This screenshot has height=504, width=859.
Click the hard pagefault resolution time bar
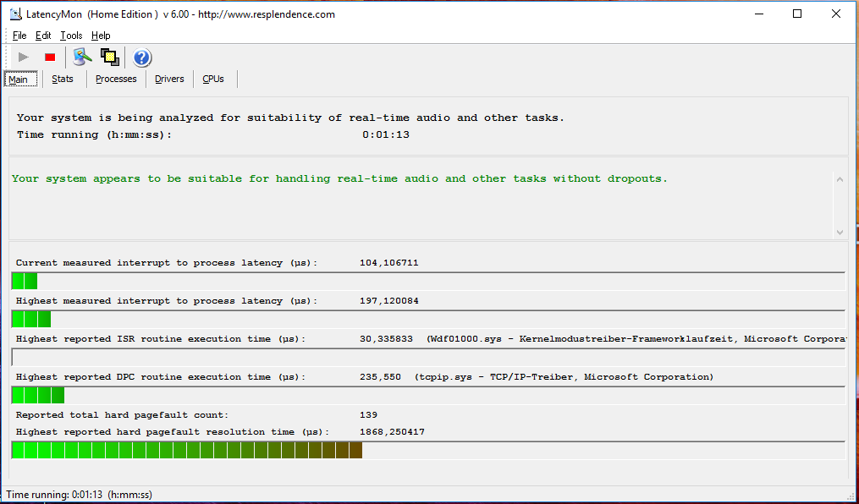428,451
